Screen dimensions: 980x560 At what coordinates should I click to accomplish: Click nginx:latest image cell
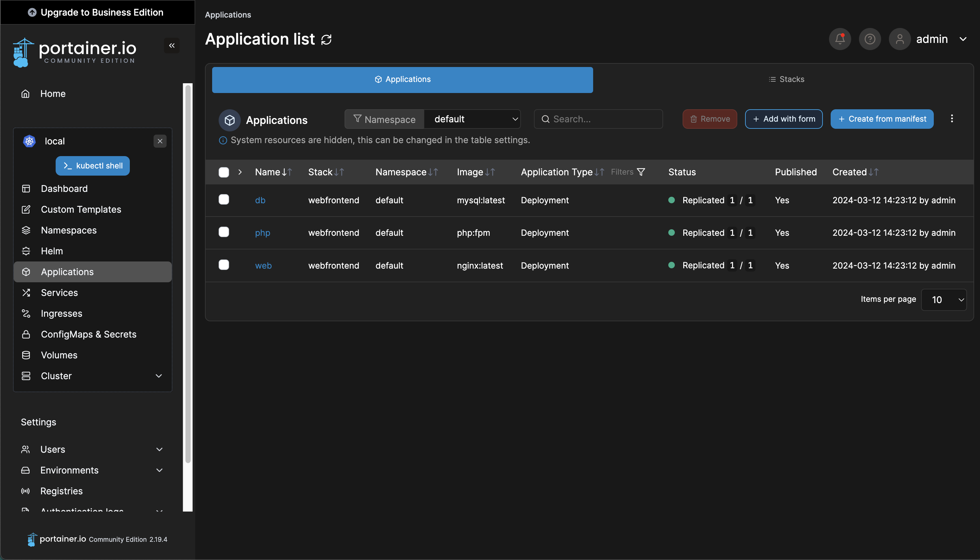pyautogui.click(x=480, y=266)
